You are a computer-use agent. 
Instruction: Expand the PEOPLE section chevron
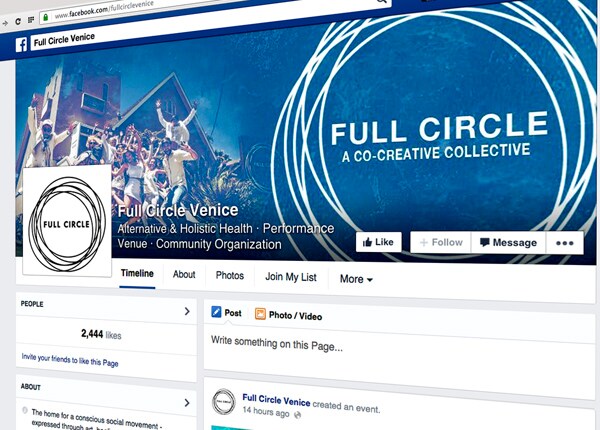pos(187,311)
